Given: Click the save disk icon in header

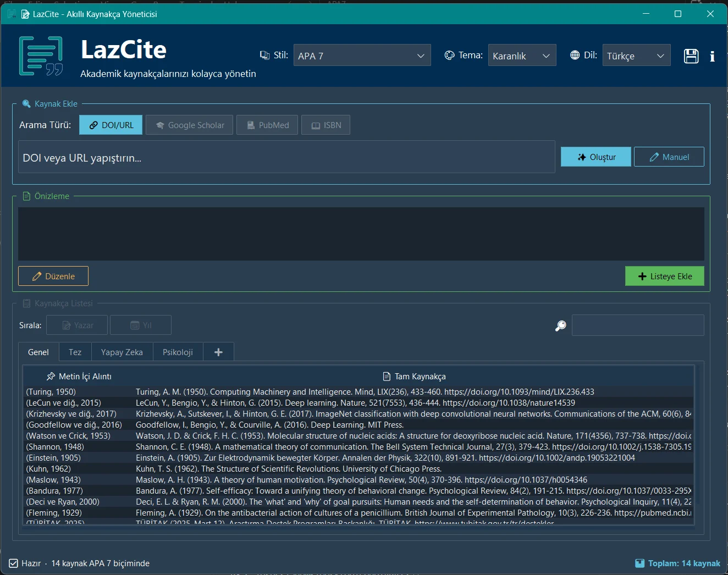Looking at the screenshot, I should [691, 56].
